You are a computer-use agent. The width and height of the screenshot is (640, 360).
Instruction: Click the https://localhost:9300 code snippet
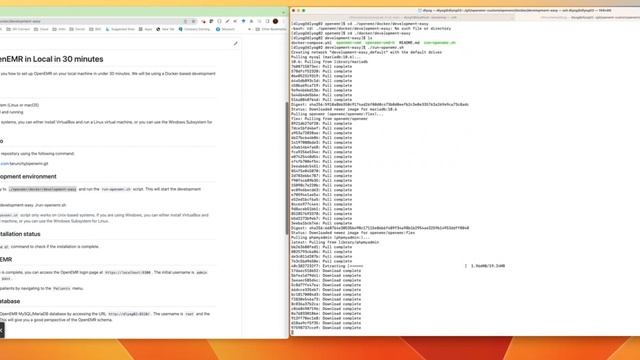[x=128, y=272]
